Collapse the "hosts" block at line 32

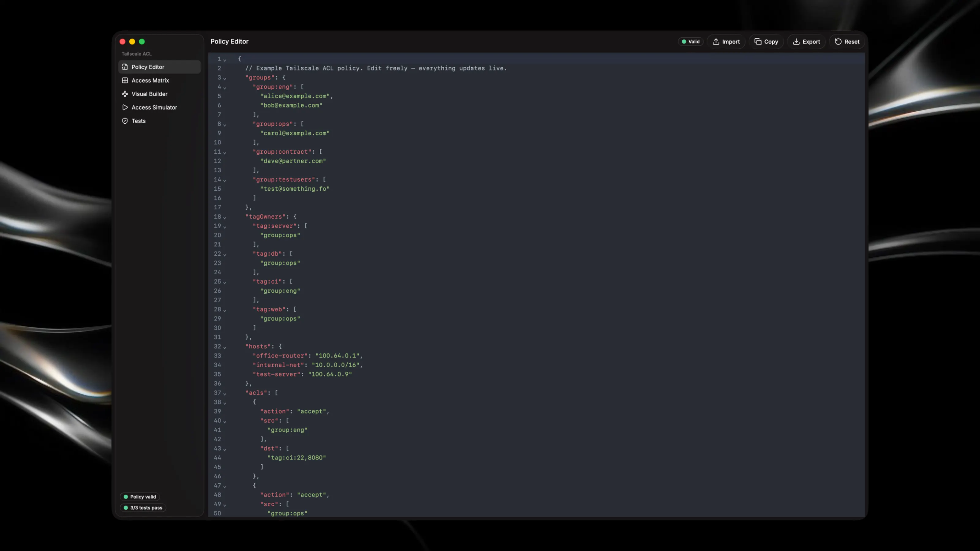(225, 347)
